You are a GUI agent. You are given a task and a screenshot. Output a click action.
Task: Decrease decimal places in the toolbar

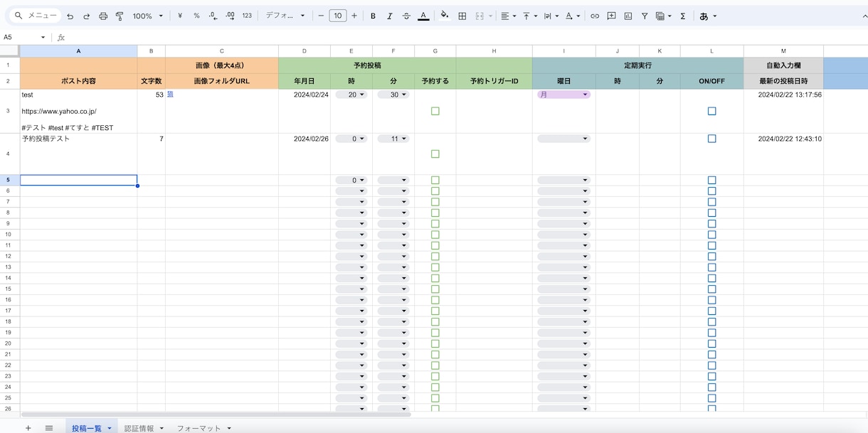[x=213, y=16]
